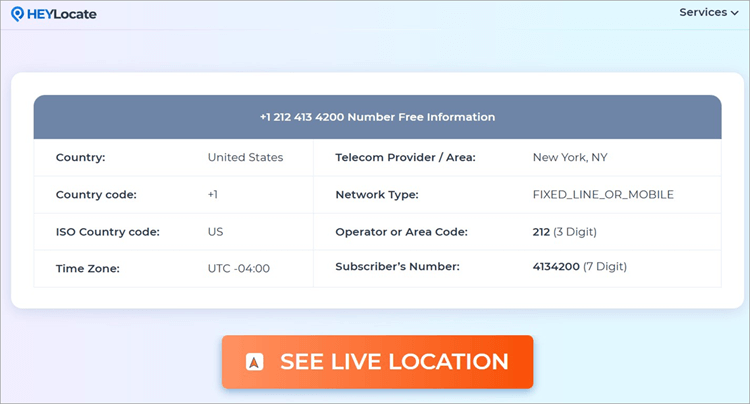Viewport: 750px width, 404px height.
Task: Click the US ISO code value
Action: click(x=215, y=231)
